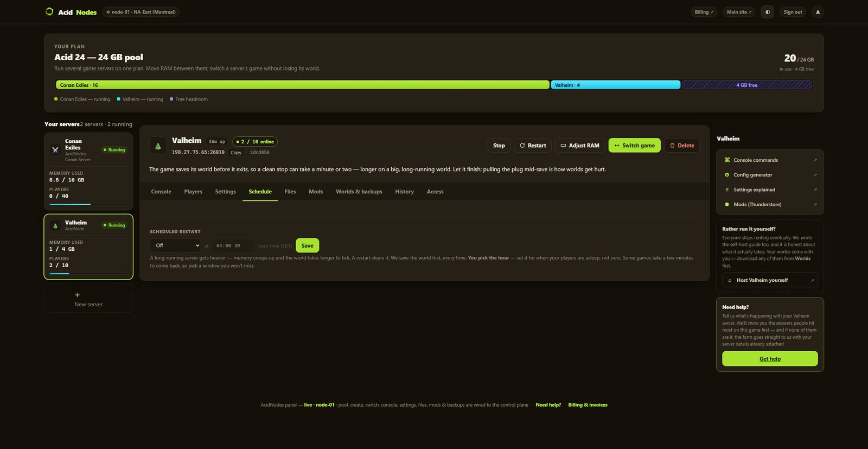Open footer Billing & invoices link
Screen dimensions: 868x449
tap(588, 405)
